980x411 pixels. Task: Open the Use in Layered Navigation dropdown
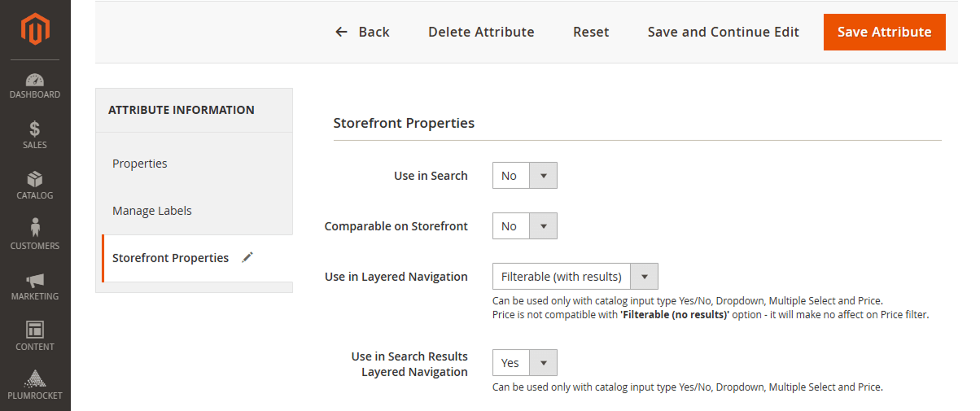click(x=575, y=277)
